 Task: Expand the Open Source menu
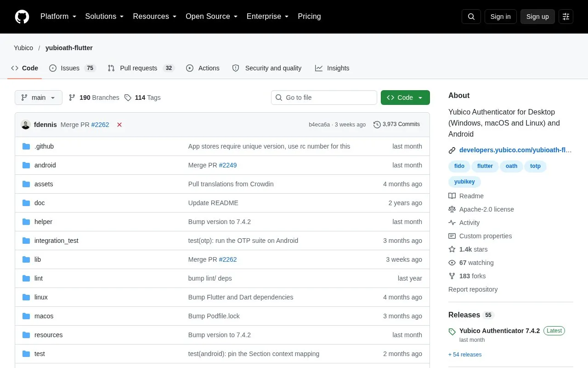click(x=212, y=17)
